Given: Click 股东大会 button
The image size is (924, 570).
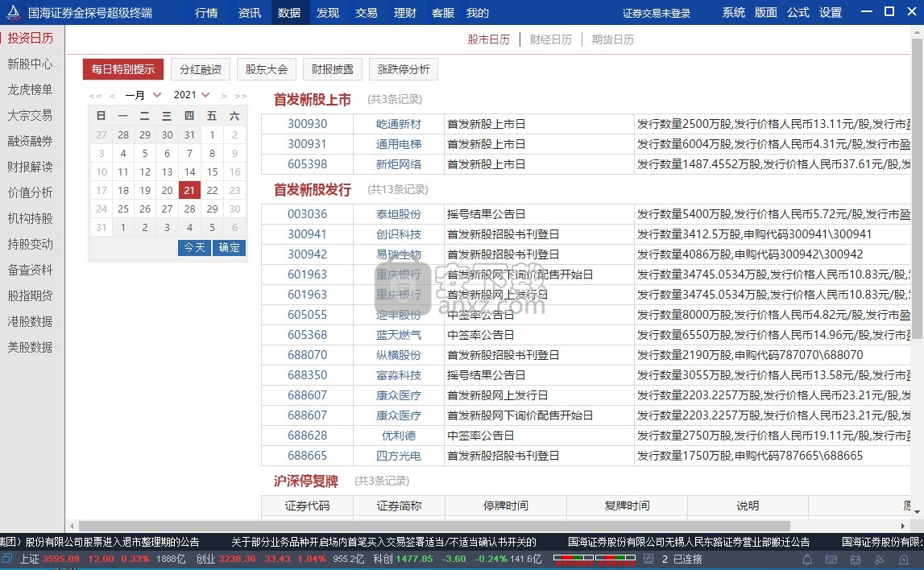Looking at the screenshot, I should click(x=267, y=69).
